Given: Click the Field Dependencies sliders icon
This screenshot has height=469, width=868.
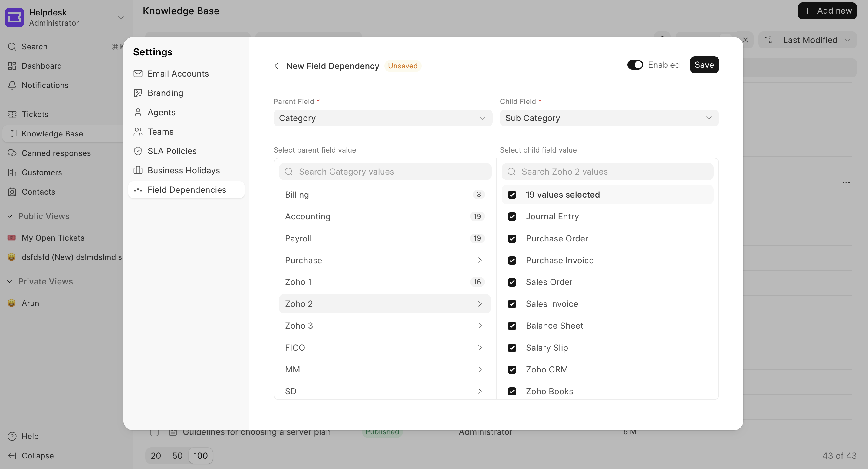Looking at the screenshot, I should [138, 190].
